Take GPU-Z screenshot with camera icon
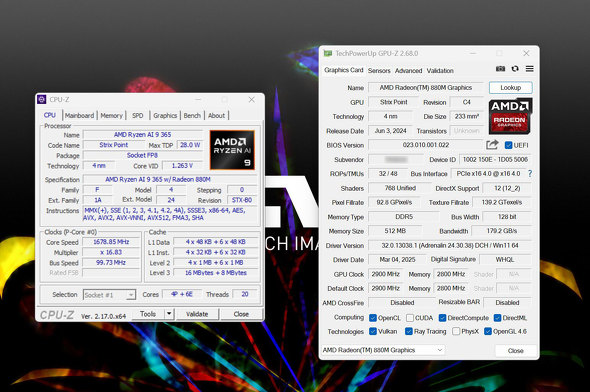The height and width of the screenshot is (392, 590). 500,68
